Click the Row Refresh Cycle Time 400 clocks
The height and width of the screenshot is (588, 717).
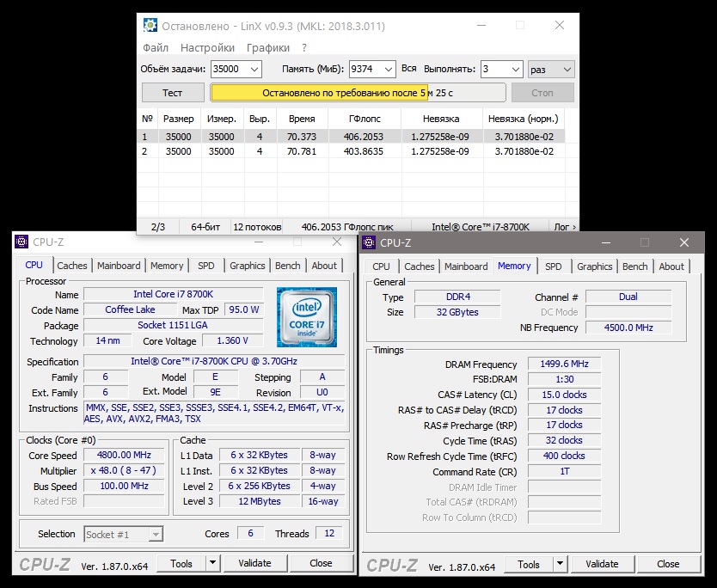[564, 456]
